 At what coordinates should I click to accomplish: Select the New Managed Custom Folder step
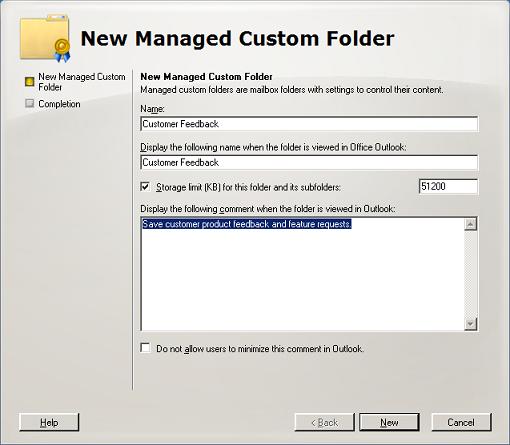coord(82,82)
